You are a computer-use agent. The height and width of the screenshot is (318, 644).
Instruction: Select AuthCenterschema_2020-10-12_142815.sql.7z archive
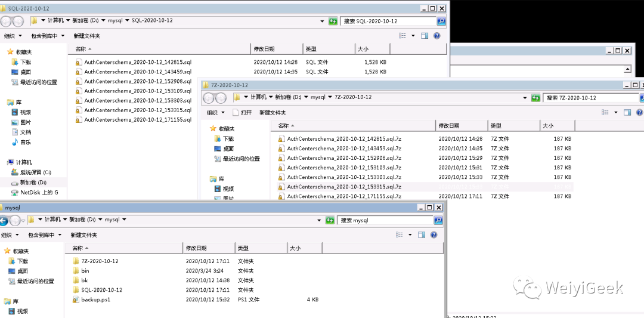point(340,139)
